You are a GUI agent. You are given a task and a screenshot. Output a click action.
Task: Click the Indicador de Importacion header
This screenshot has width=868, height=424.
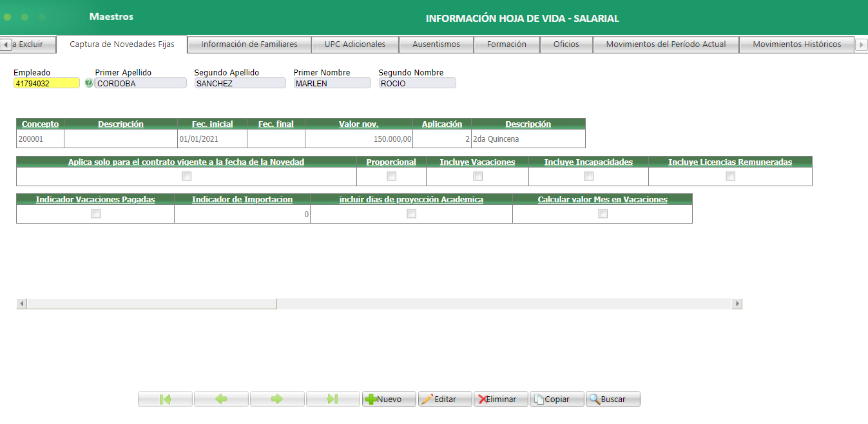tap(242, 200)
